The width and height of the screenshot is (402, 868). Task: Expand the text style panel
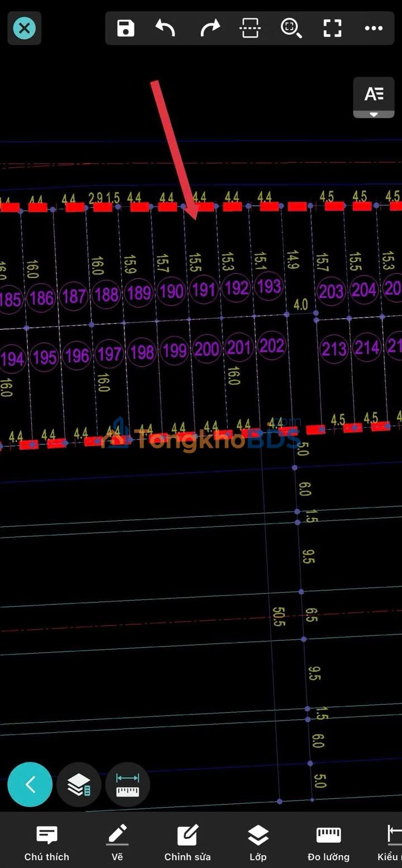[374, 97]
